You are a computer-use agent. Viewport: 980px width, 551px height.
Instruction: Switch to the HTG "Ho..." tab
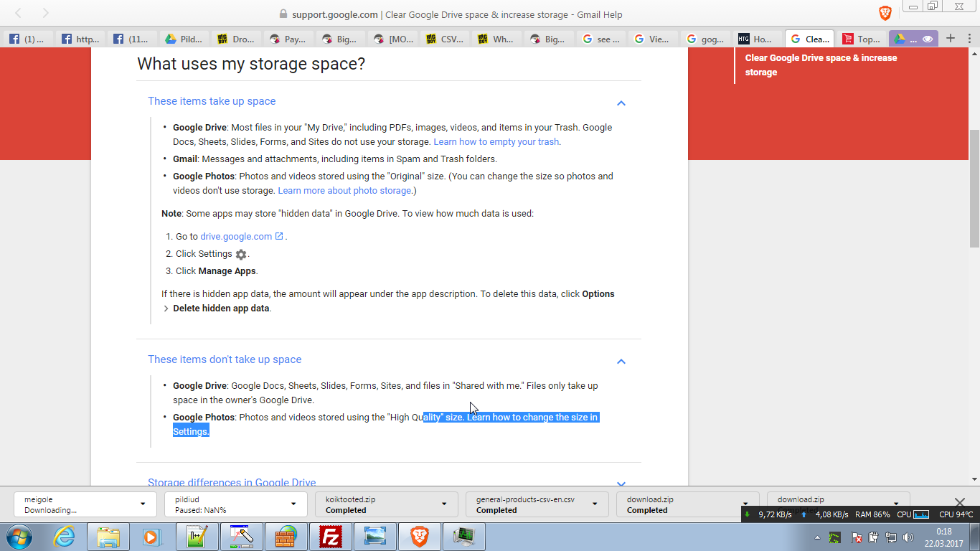pos(756,39)
